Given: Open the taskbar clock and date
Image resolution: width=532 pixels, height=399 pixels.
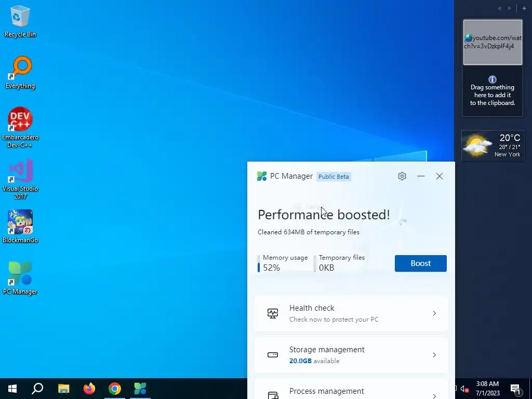Looking at the screenshot, I should (487, 389).
